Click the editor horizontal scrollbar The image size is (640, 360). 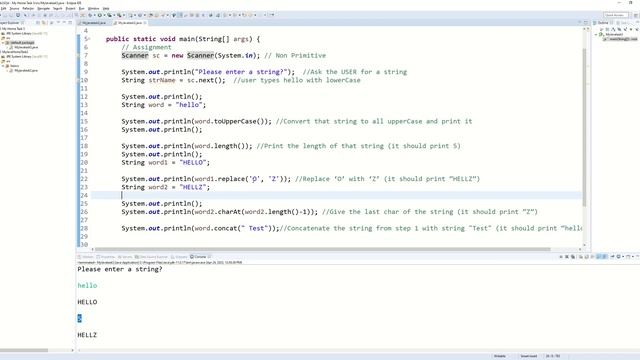(x=322, y=249)
